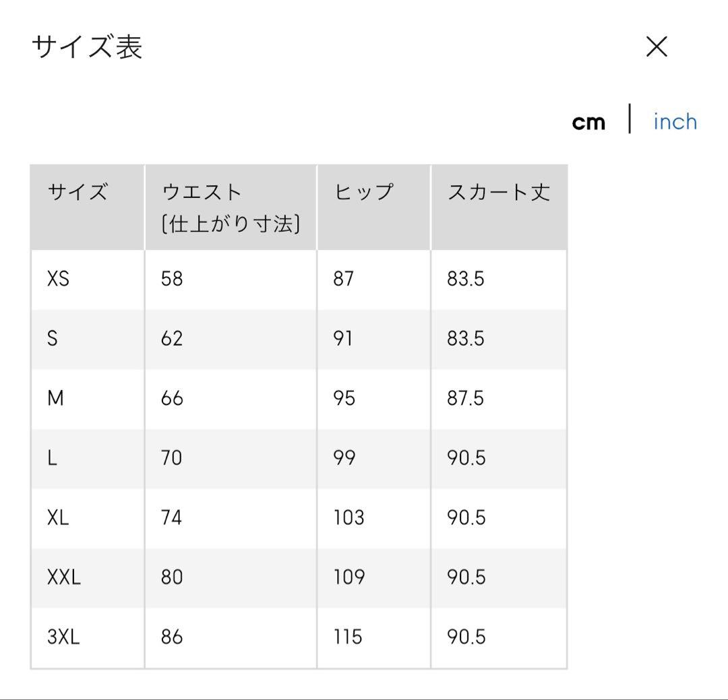Click the ヒップ column header
728x700 pixels.
coord(364,192)
